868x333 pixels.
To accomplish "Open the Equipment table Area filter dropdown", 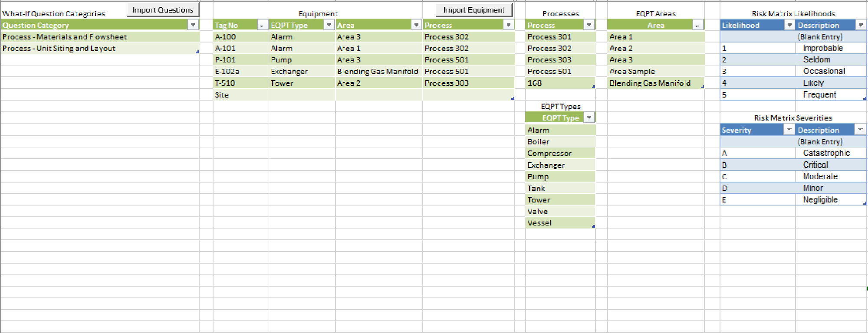I will 416,25.
